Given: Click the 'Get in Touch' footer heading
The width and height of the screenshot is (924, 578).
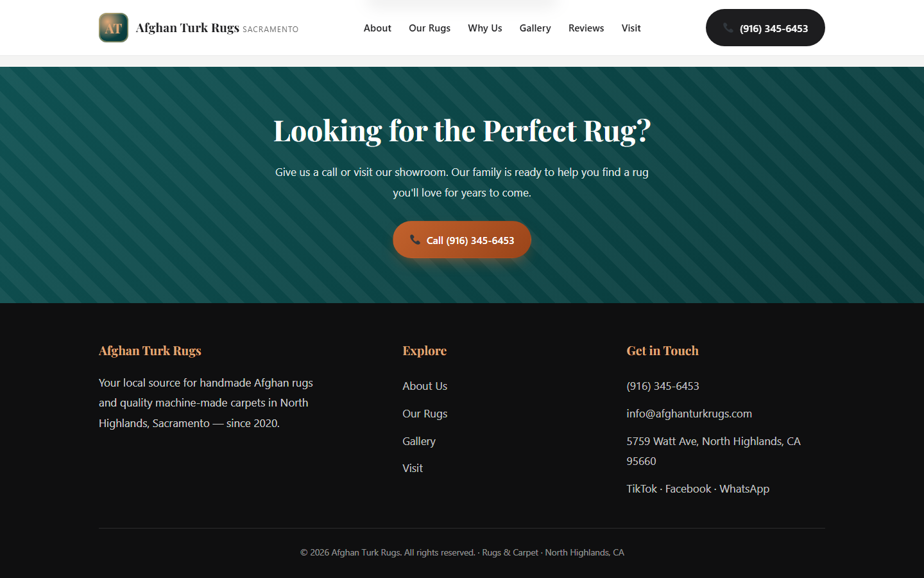Looking at the screenshot, I should pyautogui.click(x=662, y=351).
